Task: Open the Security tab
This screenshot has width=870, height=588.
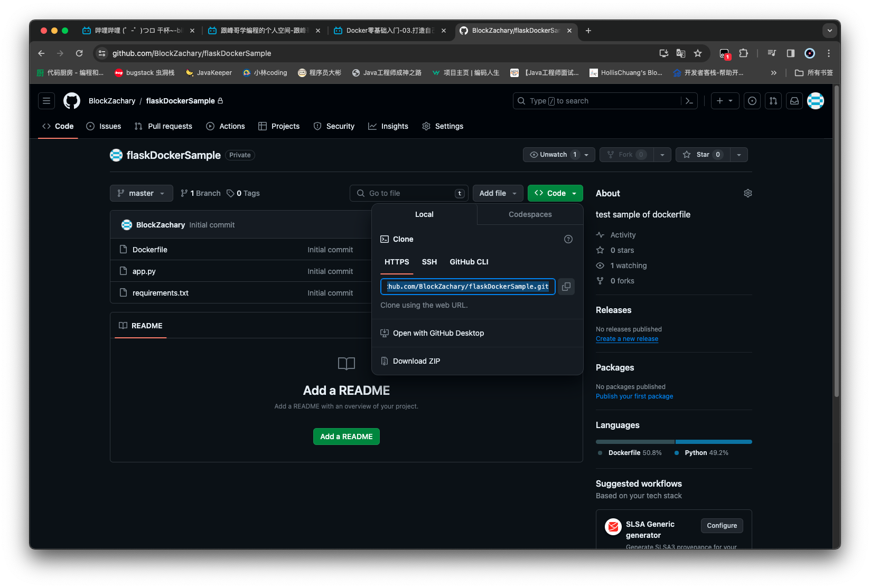Action: (334, 126)
